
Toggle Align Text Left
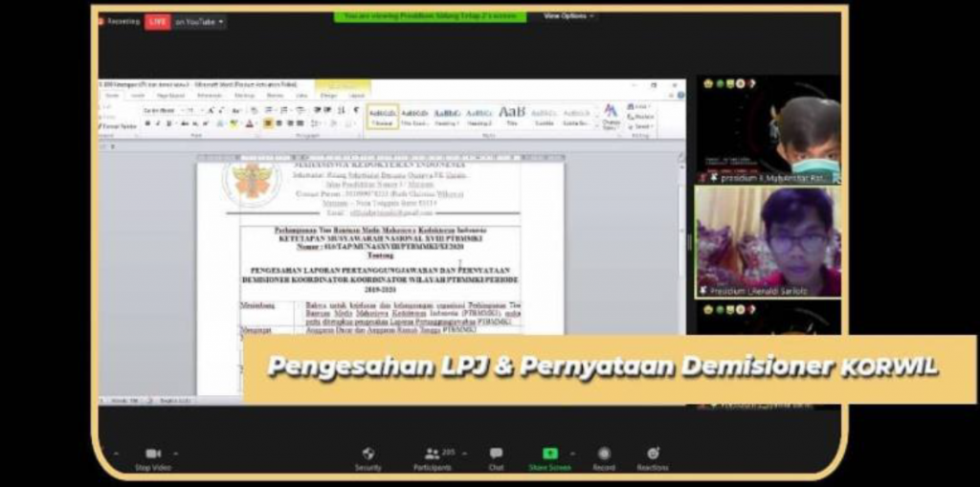(268, 123)
